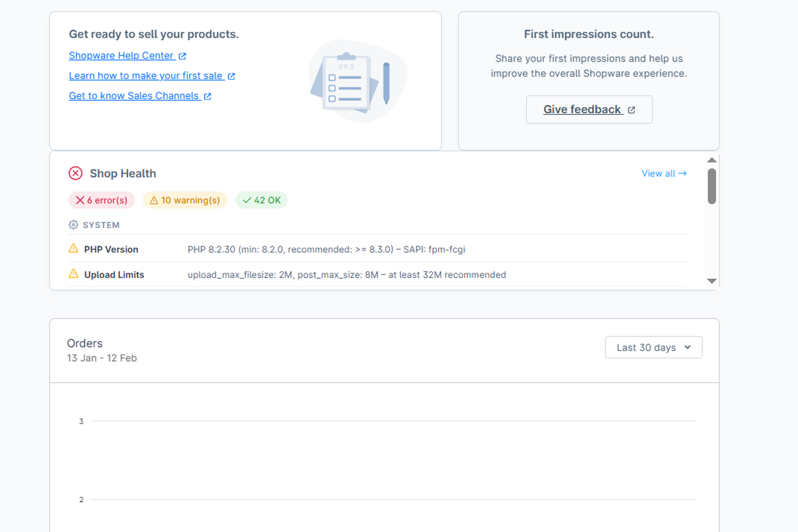Viewport: 798px width, 532px height.
Task: Click the clipboard checklist illustration
Action: [358, 81]
